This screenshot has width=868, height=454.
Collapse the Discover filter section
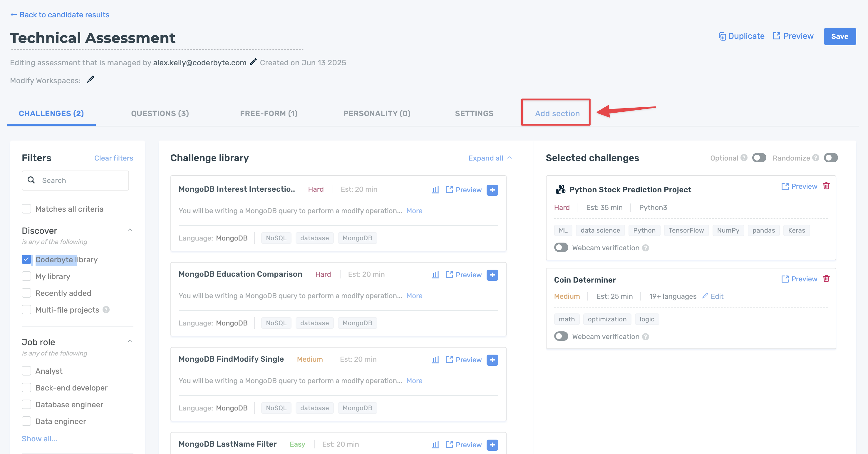tap(130, 230)
